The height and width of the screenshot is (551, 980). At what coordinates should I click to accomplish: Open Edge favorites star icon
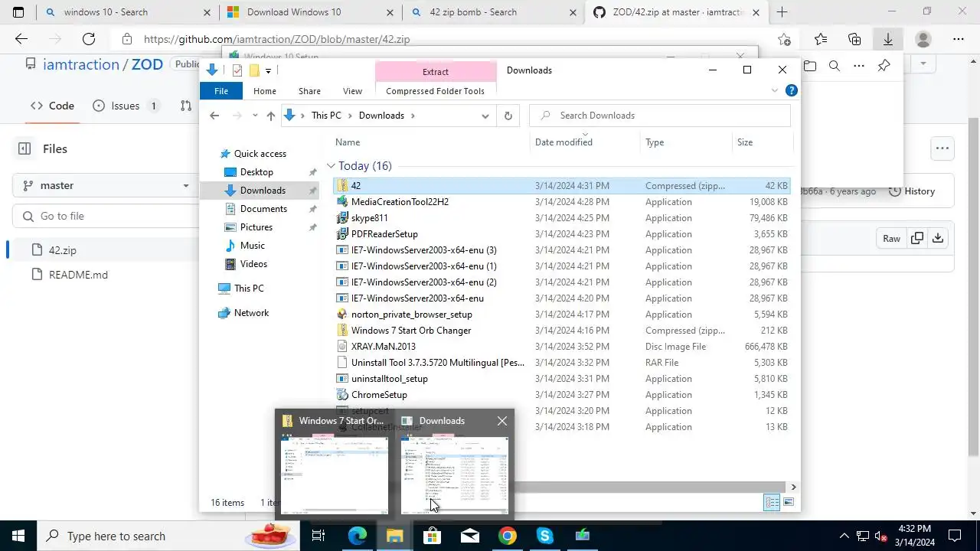click(821, 39)
